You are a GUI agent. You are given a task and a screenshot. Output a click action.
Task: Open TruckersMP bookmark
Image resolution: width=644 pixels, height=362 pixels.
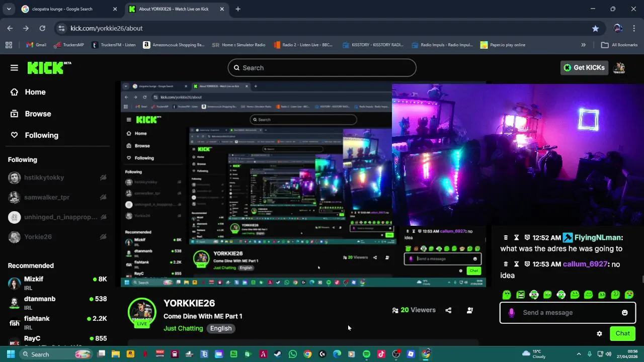[x=68, y=45]
